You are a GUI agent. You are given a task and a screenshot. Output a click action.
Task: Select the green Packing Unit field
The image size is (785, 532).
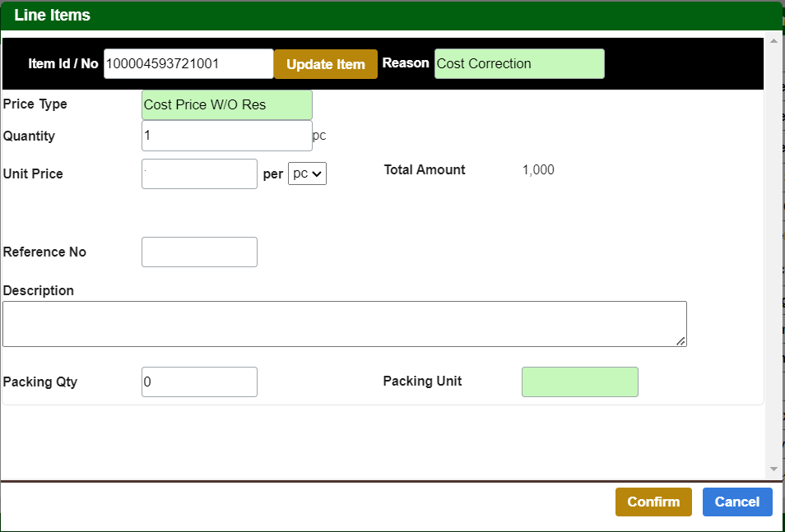(580, 382)
